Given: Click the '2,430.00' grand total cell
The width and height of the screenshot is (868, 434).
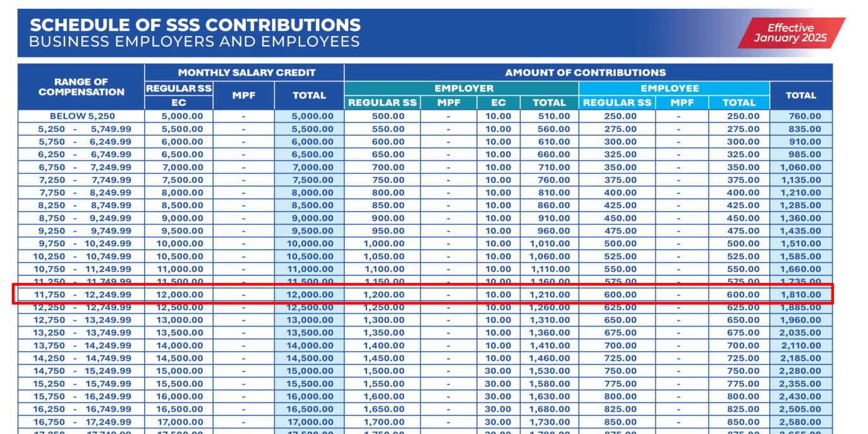Looking at the screenshot, I should (801, 396).
